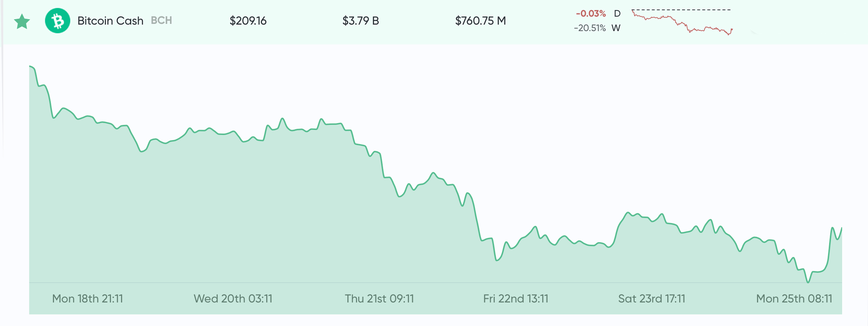
Task: Click the $760.75 M volume figure
Action: [x=480, y=21]
